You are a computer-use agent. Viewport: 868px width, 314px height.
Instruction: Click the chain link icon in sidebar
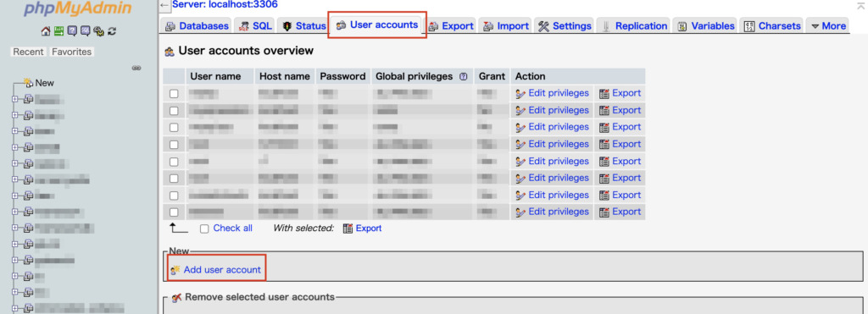tap(136, 69)
